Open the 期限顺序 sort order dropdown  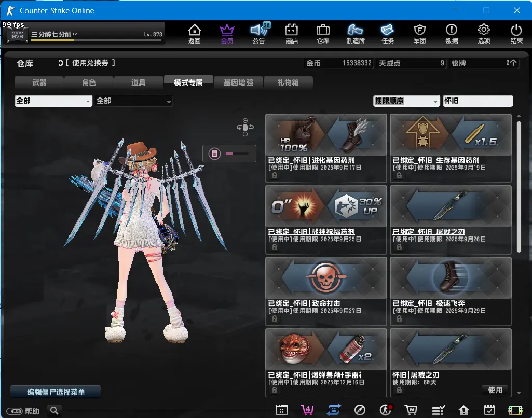point(406,101)
